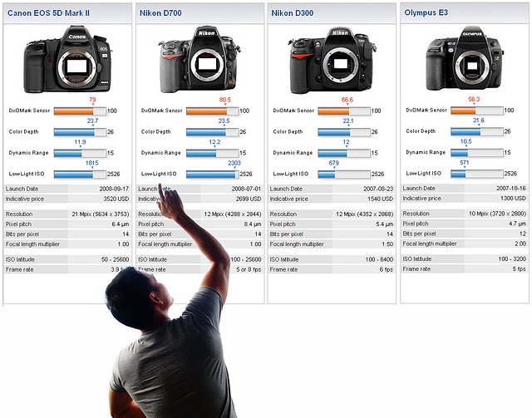Select the ISO latitude value 100 - 3200
Image resolution: width=532 pixels, height=418 pixels.
tap(512, 258)
